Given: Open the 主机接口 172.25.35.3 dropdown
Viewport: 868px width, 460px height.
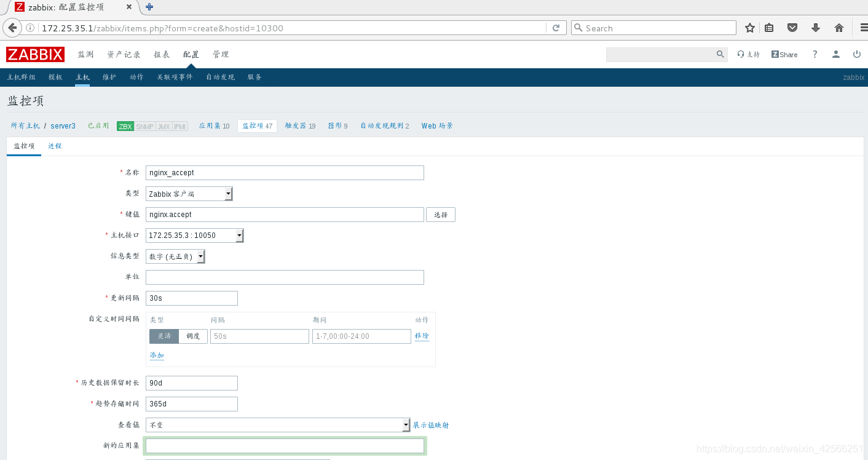Looking at the screenshot, I should pyautogui.click(x=194, y=236).
